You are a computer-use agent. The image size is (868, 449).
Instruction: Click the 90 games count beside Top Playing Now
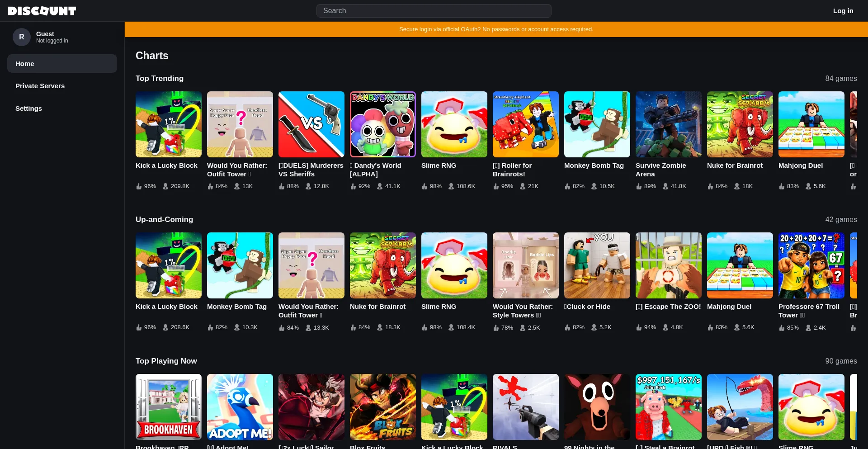pyautogui.click(x=841, y=361)
